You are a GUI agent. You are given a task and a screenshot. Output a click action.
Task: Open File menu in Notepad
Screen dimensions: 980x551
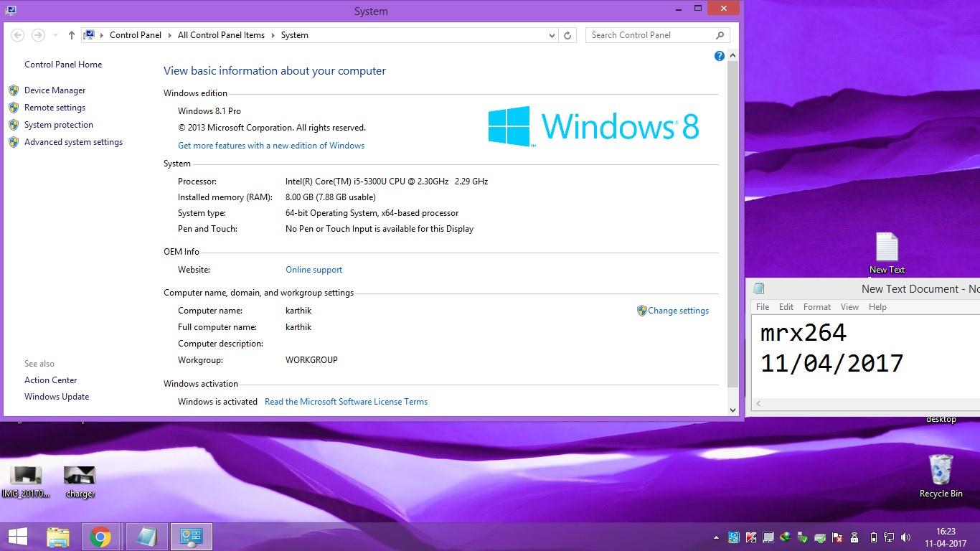(x=763, y=307)
